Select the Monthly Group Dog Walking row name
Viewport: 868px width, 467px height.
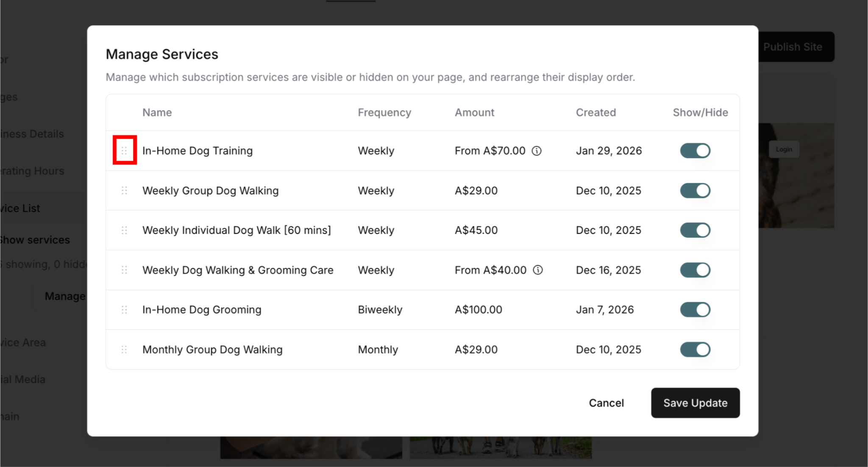click(x=212, y=350)
